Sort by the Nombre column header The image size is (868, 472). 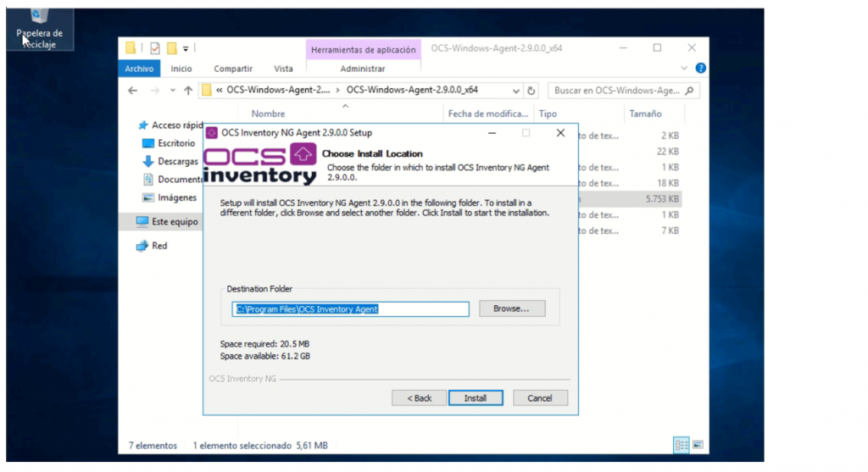tap(268, 114)
